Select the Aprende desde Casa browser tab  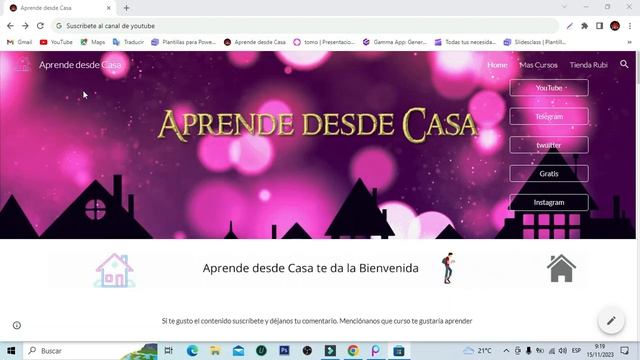pyautogui.click(x=59, y=8)
